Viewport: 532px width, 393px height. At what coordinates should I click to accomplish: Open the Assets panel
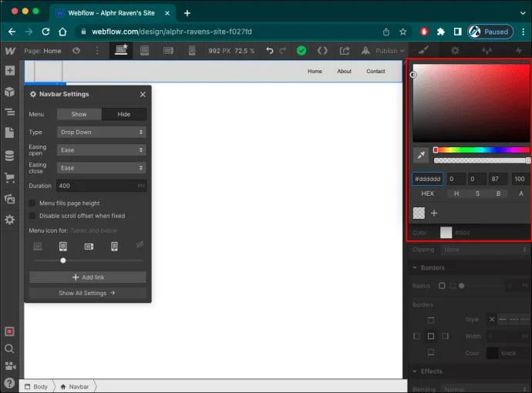click(9, 199)
